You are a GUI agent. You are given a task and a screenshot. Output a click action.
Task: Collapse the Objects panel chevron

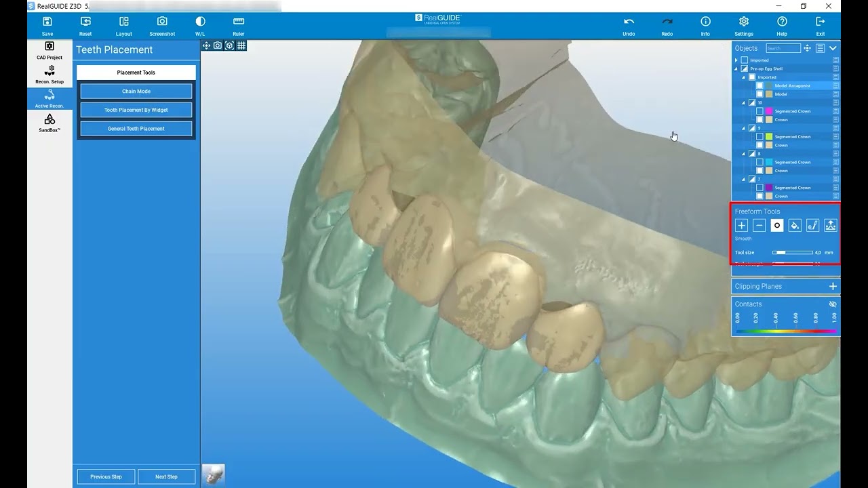pyautogui.click(x=833, y=48)
